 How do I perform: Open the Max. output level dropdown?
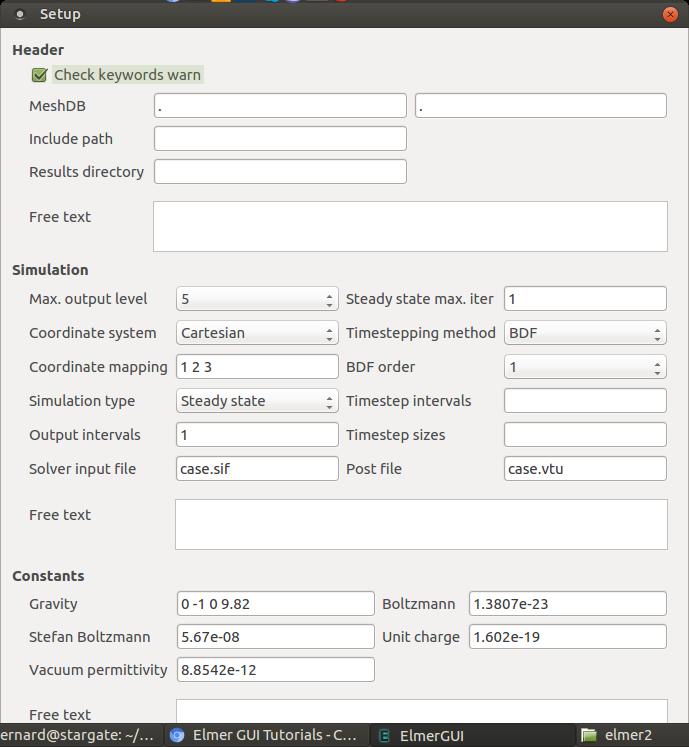(257, 299)
